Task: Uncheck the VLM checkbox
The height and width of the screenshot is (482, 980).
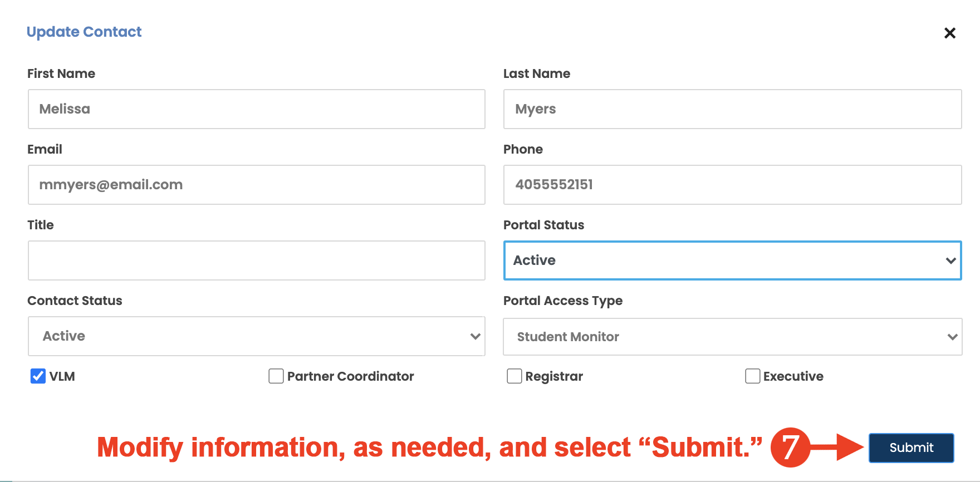Action: tap(38, 376)
